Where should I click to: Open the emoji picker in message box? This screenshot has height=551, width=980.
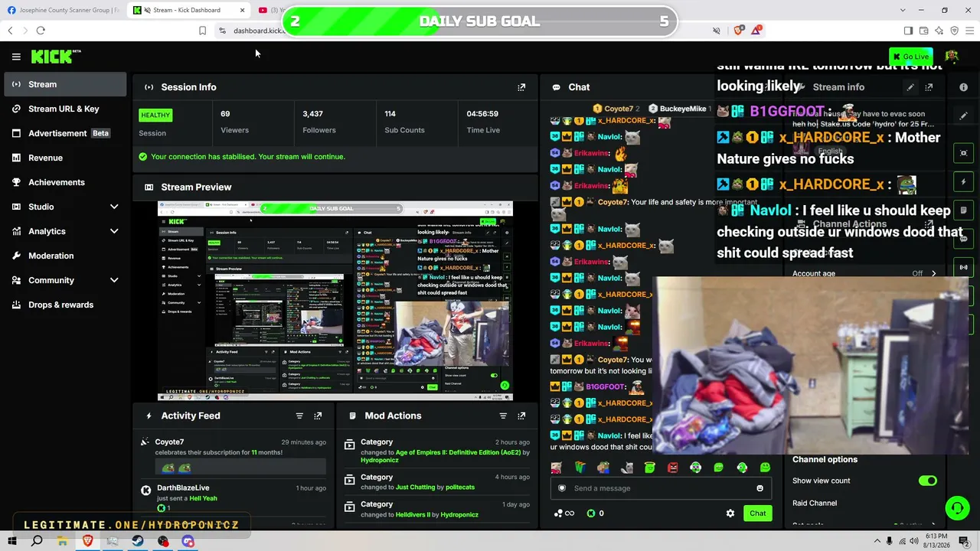click(x=759, y=488)
